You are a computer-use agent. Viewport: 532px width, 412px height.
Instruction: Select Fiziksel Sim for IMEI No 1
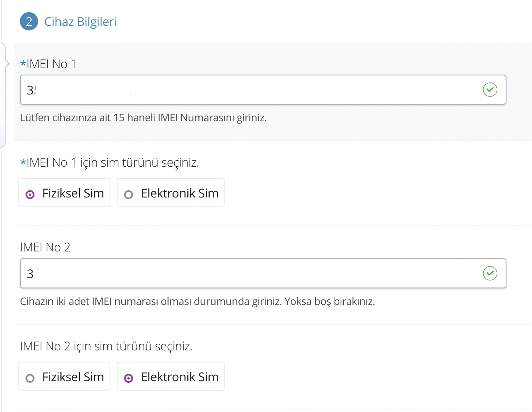coord(64,193)
